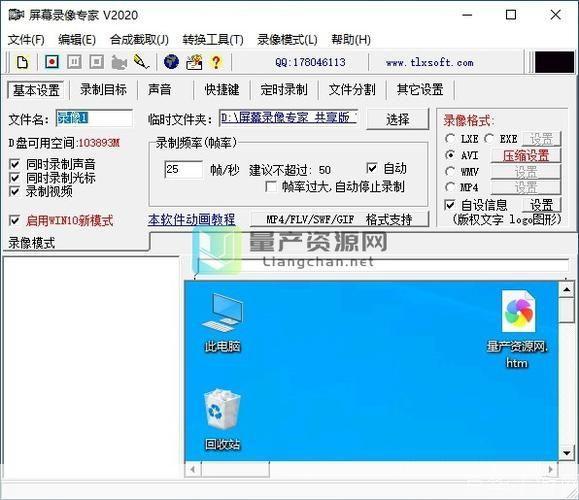The image size is (579, 500).
Task: Toggle the 自动 frame rate checkbox
Action: 372,168
